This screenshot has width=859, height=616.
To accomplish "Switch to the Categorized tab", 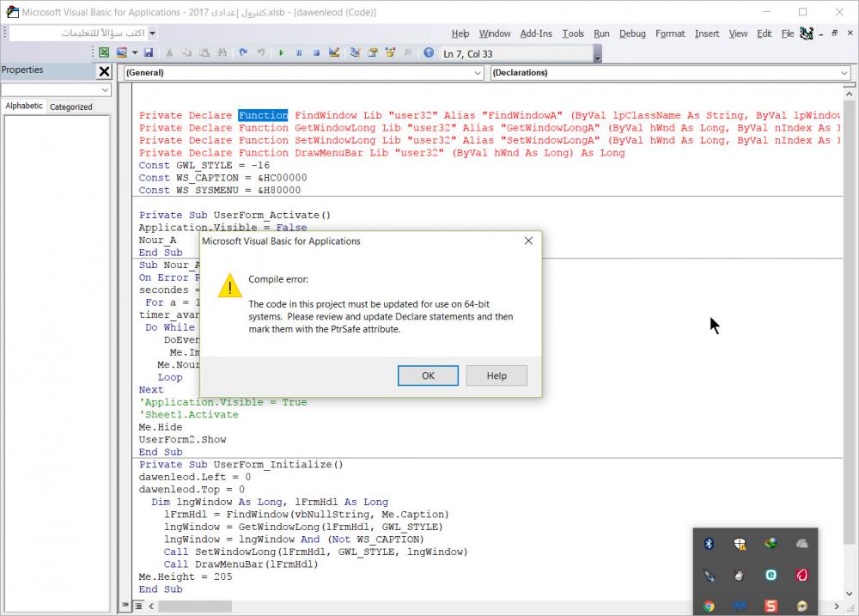I will coord(70,107).
